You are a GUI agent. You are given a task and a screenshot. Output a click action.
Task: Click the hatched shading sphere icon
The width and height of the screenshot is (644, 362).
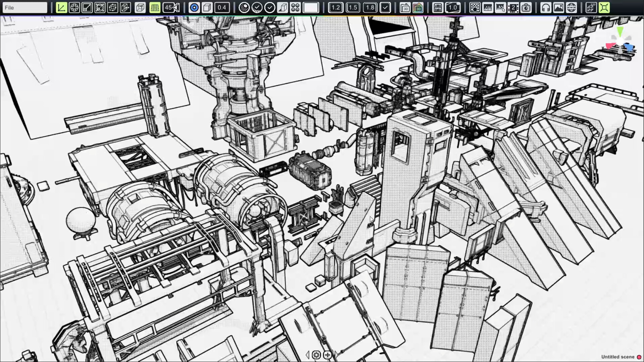point(244,7)
